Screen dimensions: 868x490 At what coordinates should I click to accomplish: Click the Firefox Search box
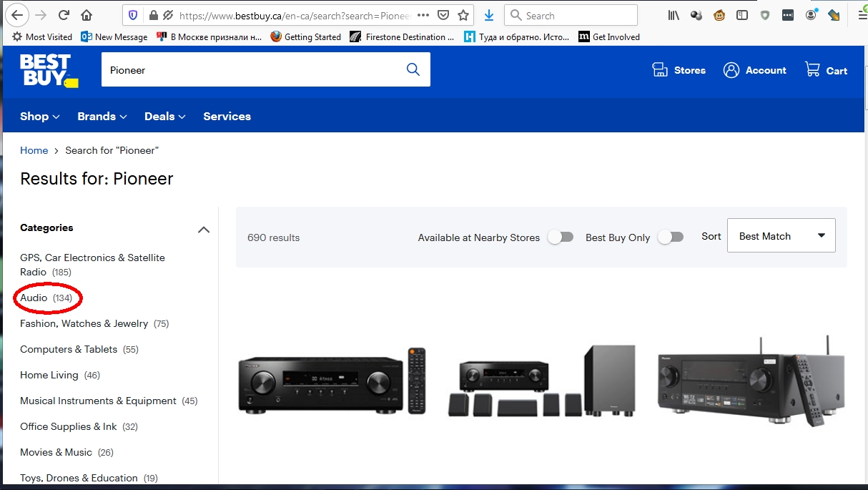click(571, 15)
